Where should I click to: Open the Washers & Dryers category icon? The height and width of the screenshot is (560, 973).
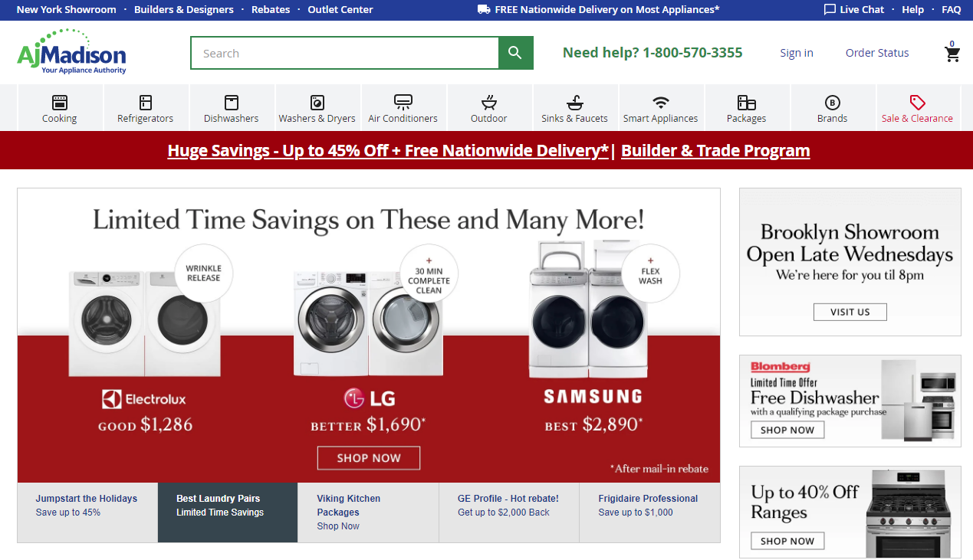coord(317,103)
